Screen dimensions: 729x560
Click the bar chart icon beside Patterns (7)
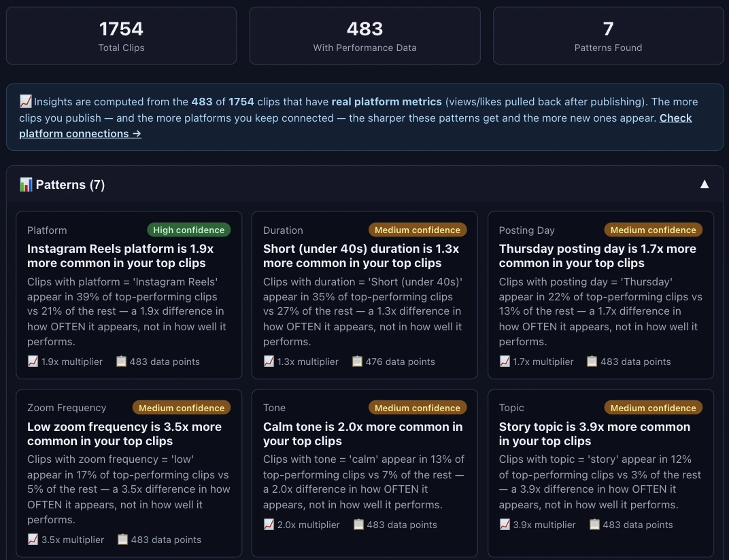26,184
